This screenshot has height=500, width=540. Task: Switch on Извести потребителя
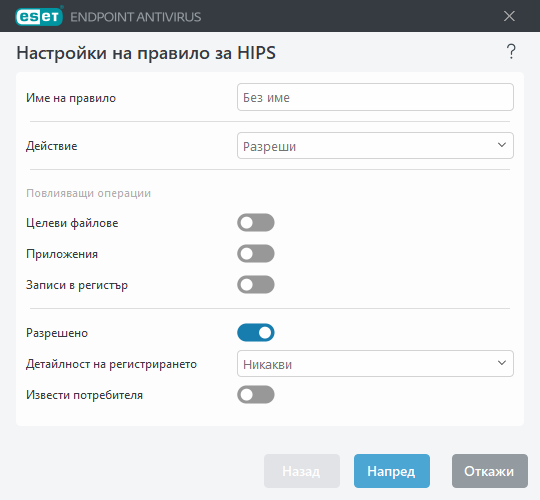[x=256, y=395]
